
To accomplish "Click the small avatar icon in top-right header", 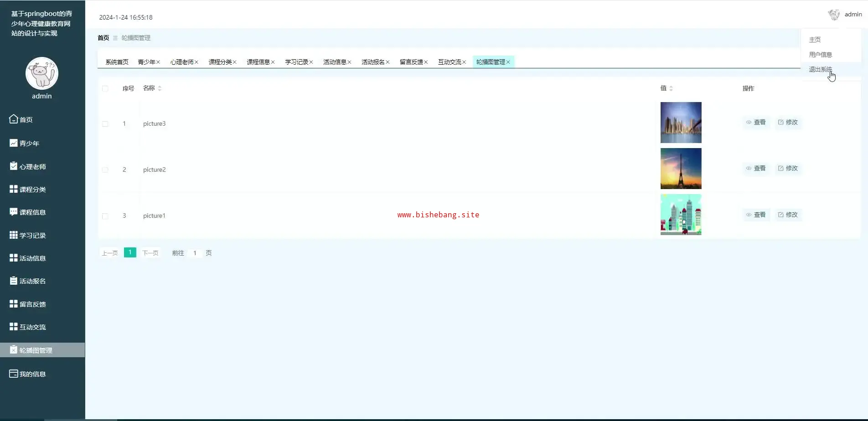I will coord(834,15).
